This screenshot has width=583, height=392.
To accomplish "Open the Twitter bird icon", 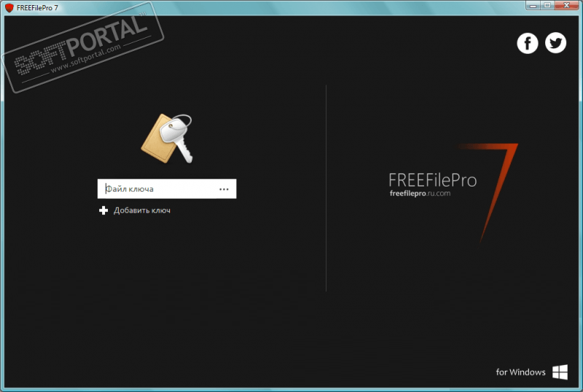I will tap(555, 43).
